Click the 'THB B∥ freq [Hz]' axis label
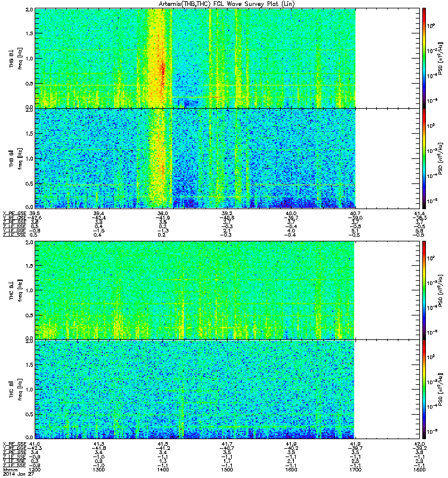 16,158
